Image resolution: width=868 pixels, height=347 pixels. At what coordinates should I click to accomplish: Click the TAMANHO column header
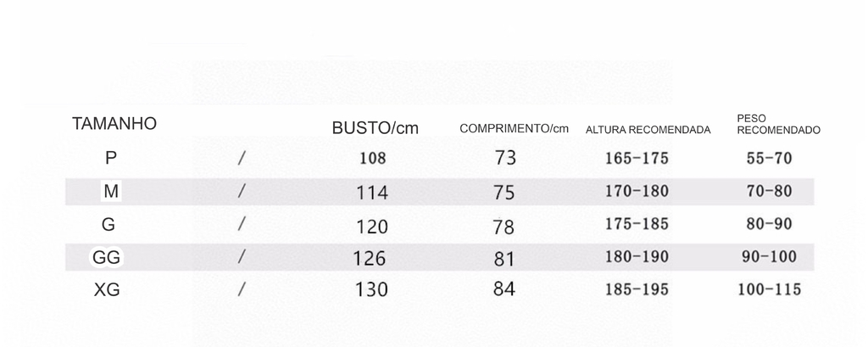tap(114, 123)
